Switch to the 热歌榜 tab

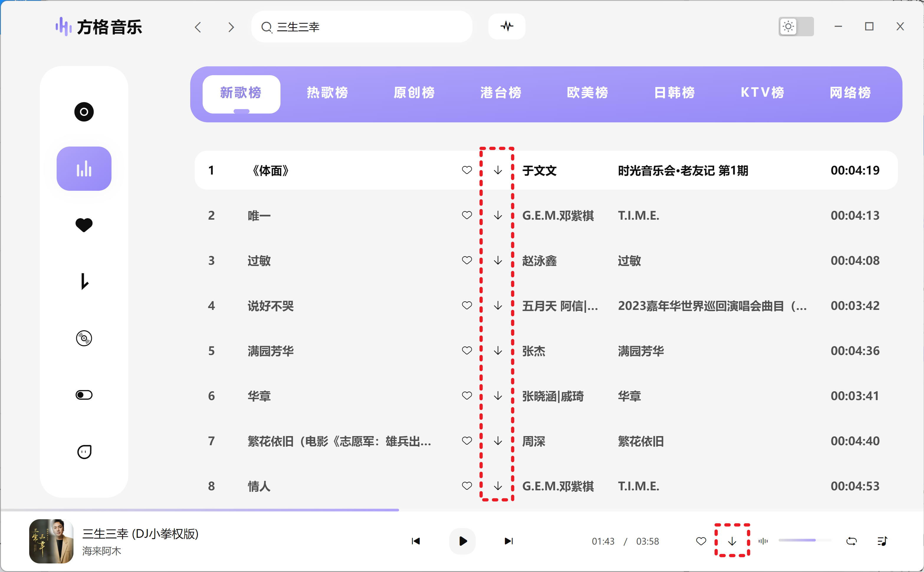point(327,93)
